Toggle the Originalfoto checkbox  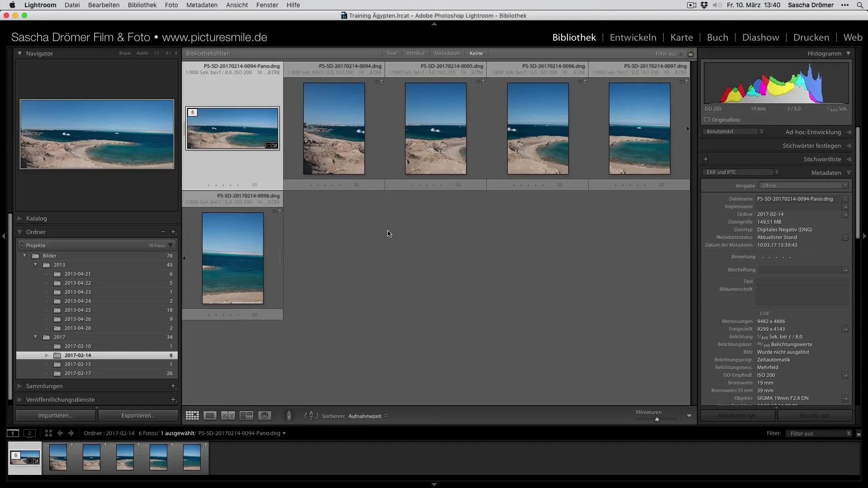(x=707, y=120)
